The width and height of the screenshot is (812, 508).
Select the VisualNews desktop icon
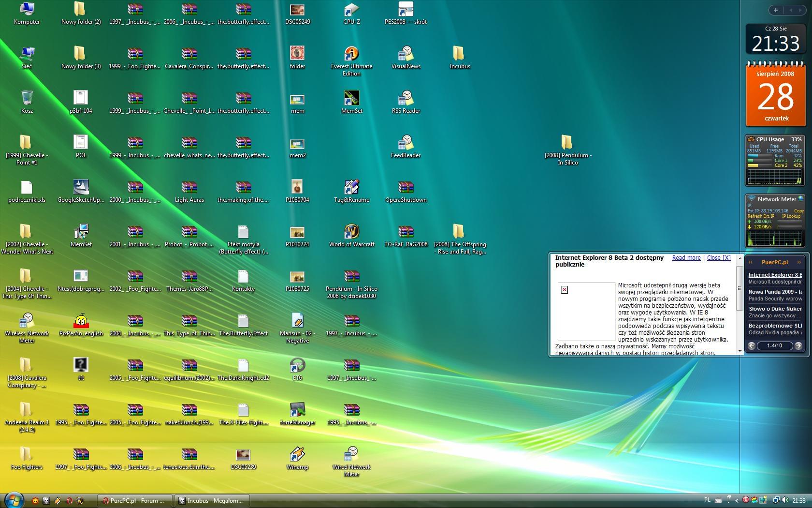406,58
